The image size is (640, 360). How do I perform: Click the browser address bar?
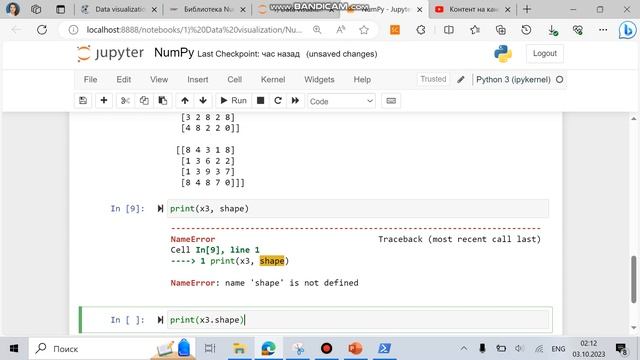click(194, 30)
